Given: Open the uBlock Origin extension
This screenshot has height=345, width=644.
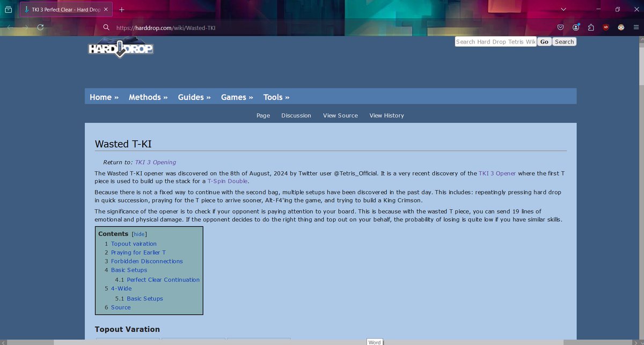Looking at the screenshot, I should coord(606,27).
